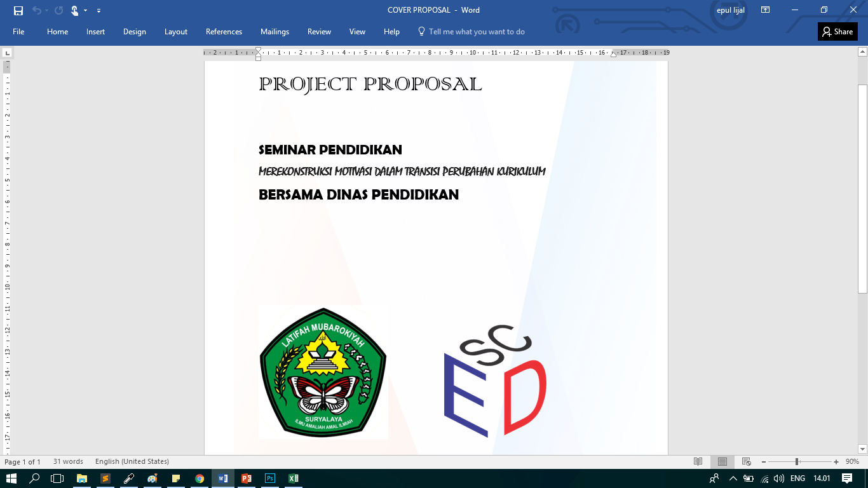Switch to the View tab
868x488 pixels.
358,32
